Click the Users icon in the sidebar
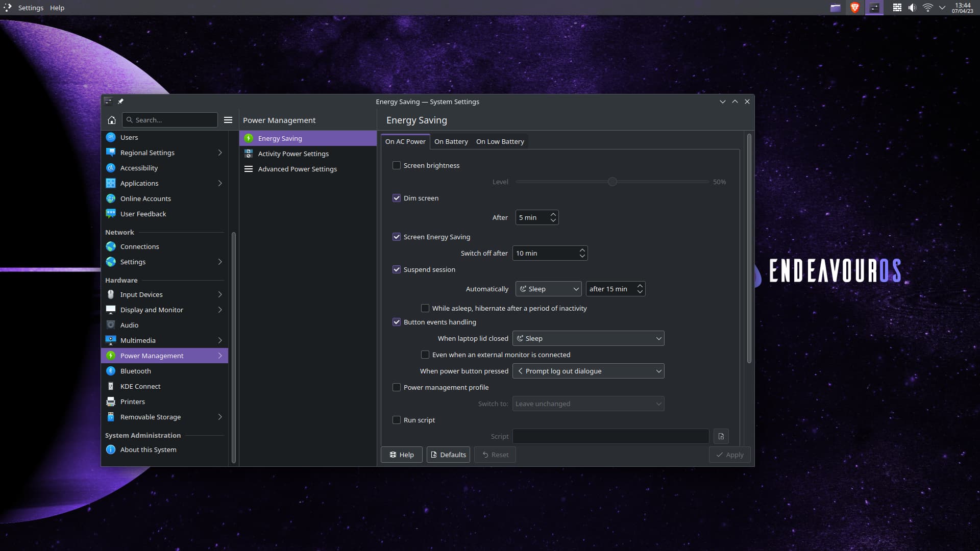This screenshot has width=980, height=551. coord(111,137)
